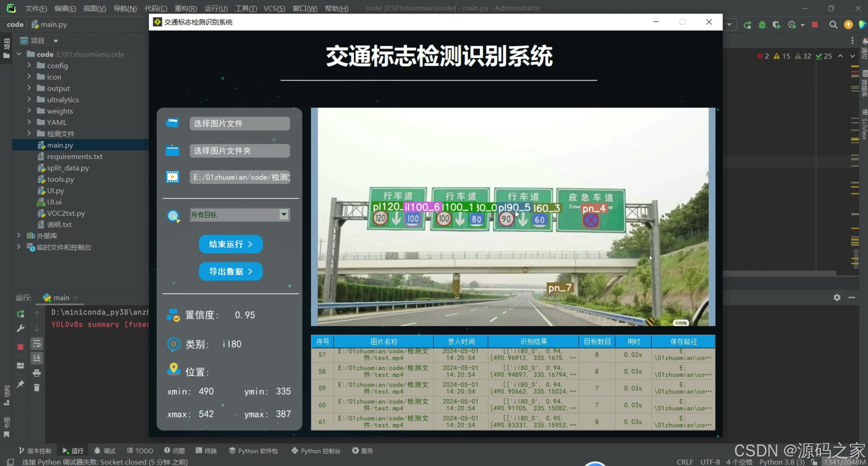Open the 文件(F) menu
The height and width of the screenshot is (466, 868).
point(36,8)
